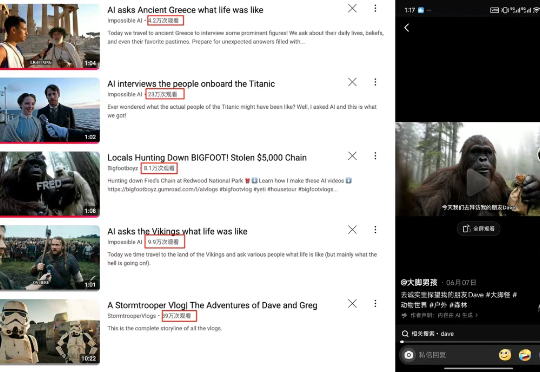Viewport: 540px width, 372px height.
Task: Open title 'AI asks Ancient Greece what life was like'
Action: pos(185,10)
